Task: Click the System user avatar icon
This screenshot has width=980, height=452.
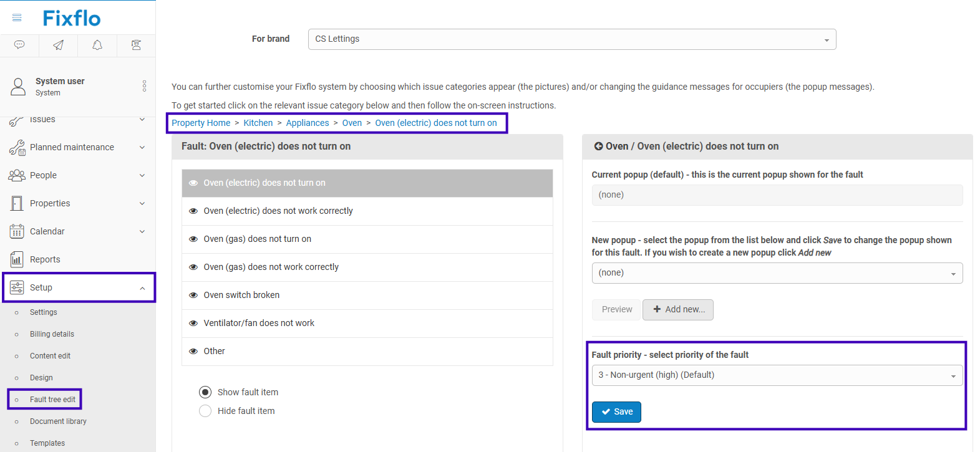Action: point(18,87)
